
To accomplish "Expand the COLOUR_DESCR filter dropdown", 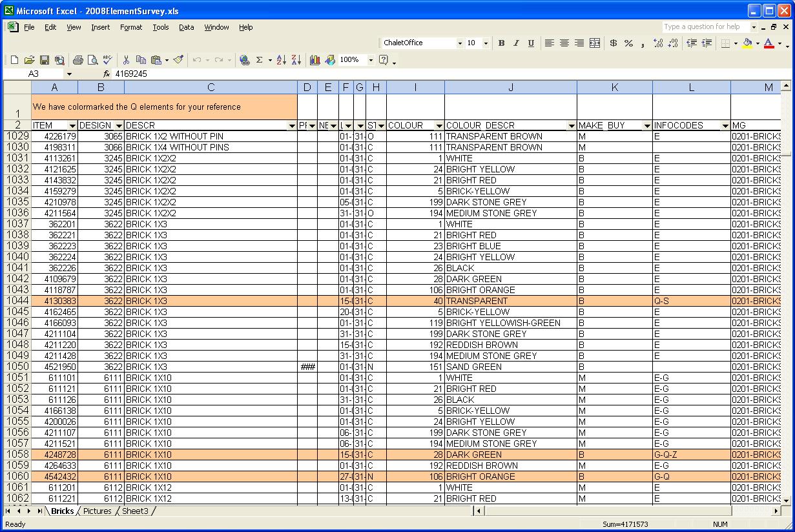I will (571, 125).
